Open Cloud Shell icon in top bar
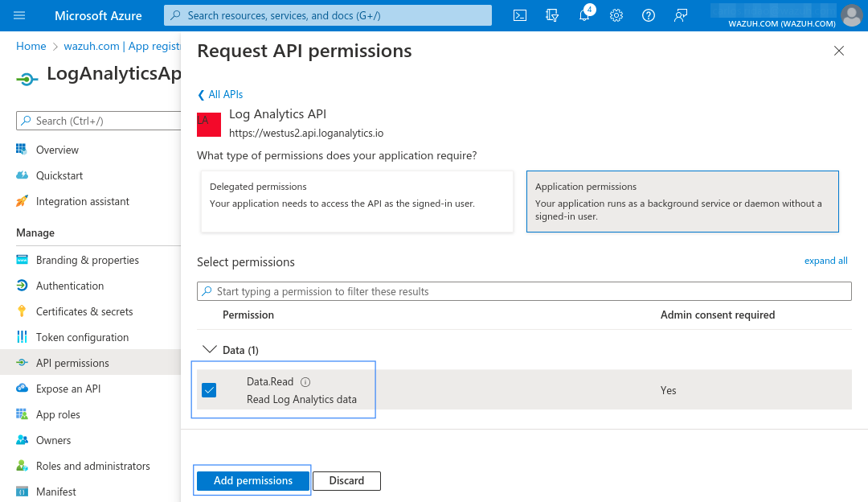Viewport: 868px width, 502px height. point(520,15)
